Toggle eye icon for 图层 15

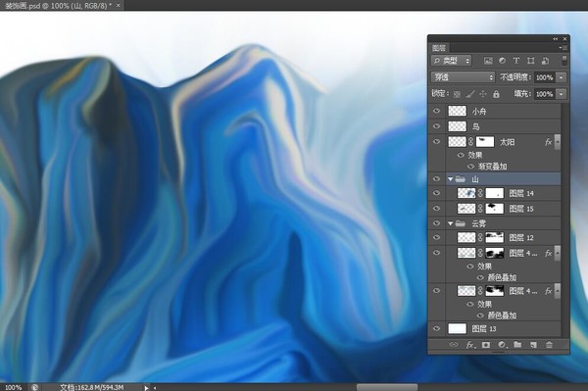pos(436,209)
